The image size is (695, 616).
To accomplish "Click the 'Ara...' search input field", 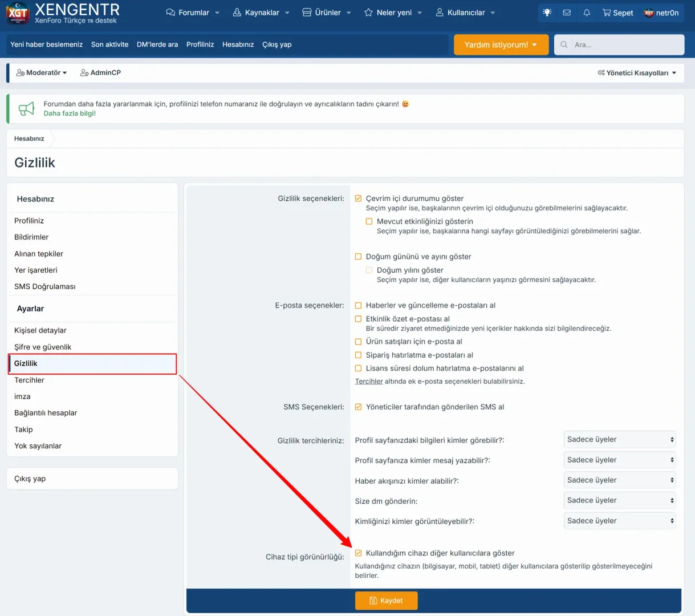I will (626, 44).
